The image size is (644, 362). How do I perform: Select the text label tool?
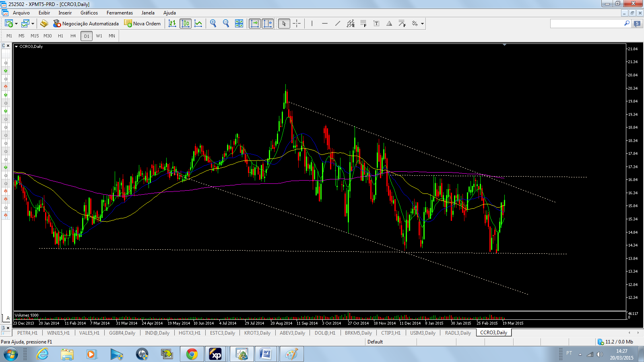(x=376, y=24)
